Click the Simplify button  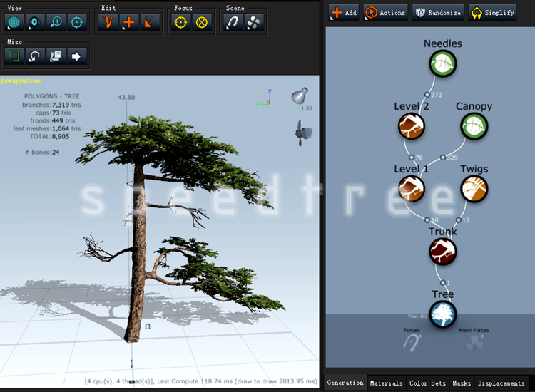[493, 12]
